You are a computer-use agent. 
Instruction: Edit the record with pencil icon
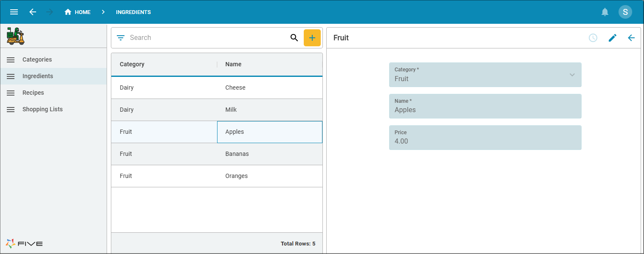pos(612,38)
